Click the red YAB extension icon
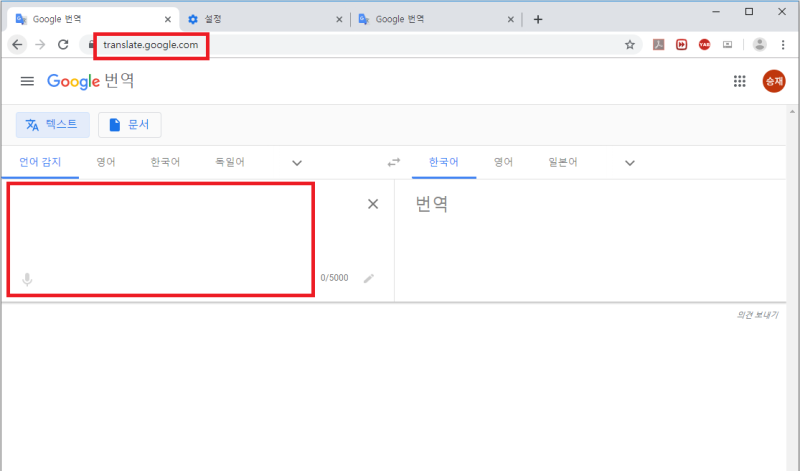The height and width of the screenshot is (471, 800). 704,45
